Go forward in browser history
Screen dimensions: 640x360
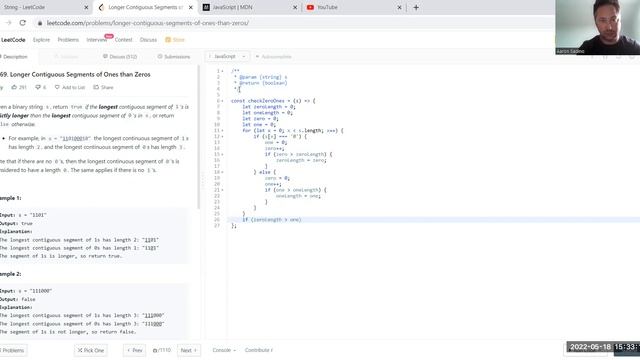(x=8, y=23)
